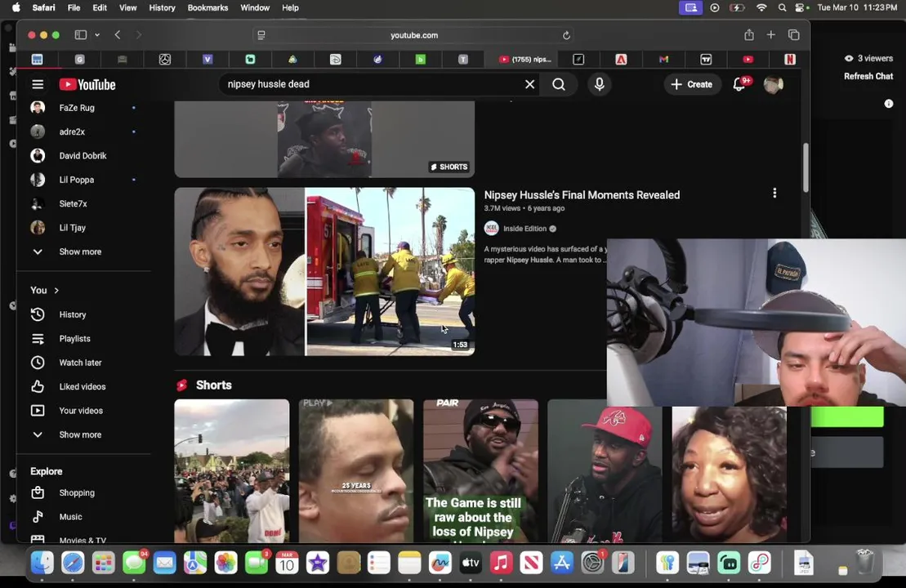906x588 pixels.
Task: Open the You section chevron
Action: pyautogui.click(x=56, y=291)
